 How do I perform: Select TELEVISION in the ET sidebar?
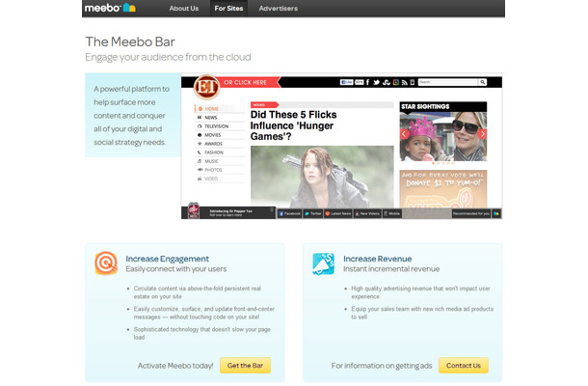click(220, 126)
